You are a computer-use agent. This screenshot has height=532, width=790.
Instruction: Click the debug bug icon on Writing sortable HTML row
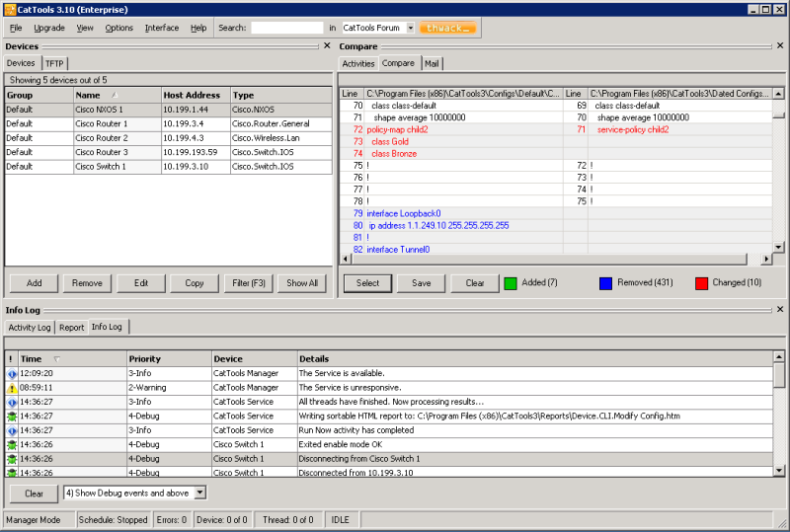click(x=12, y=417)
